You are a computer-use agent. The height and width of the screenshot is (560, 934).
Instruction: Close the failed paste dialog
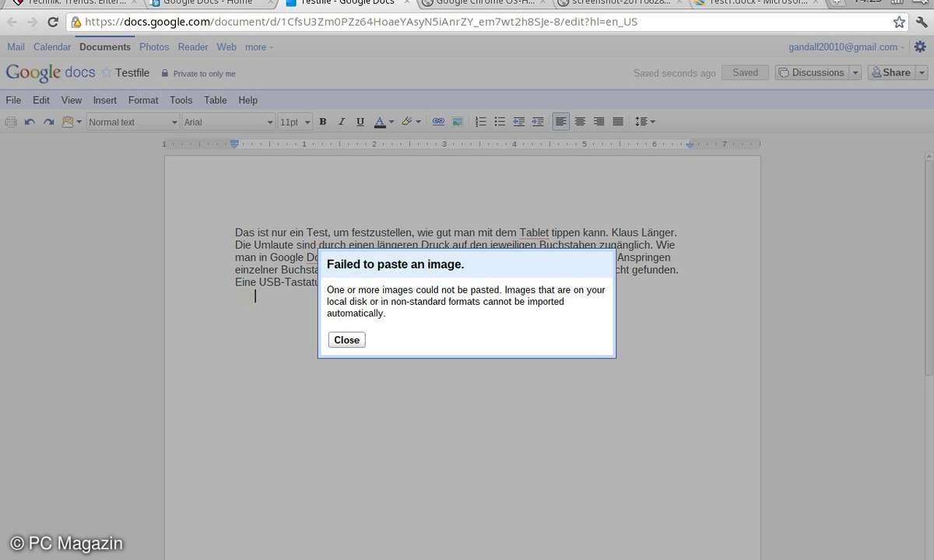tap(346, 340)
